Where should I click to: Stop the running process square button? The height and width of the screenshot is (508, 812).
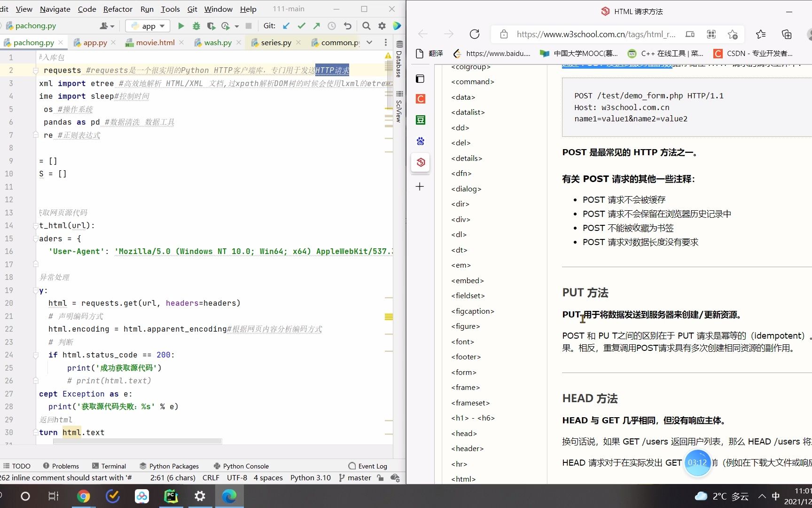click(x=249, y=26)
